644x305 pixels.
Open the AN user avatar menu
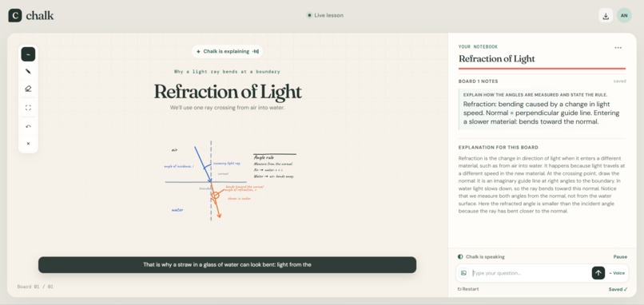tap(624, 16)
